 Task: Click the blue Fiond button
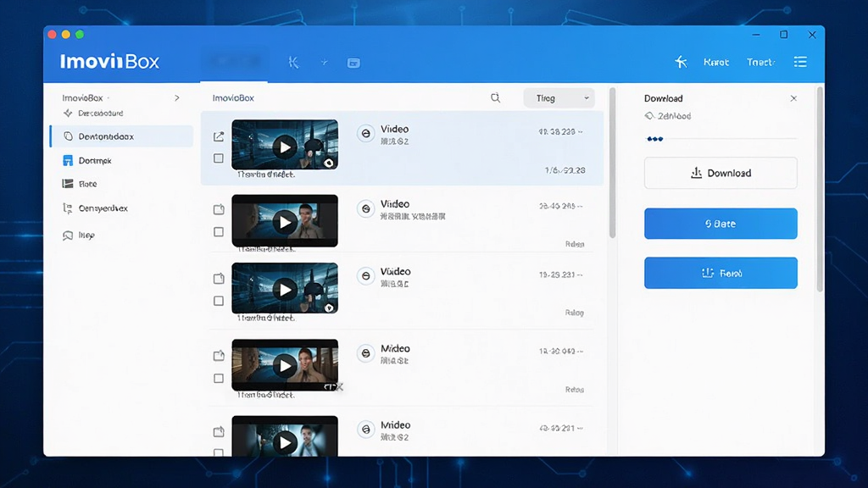pyautogui.click(x=721, y=273)
